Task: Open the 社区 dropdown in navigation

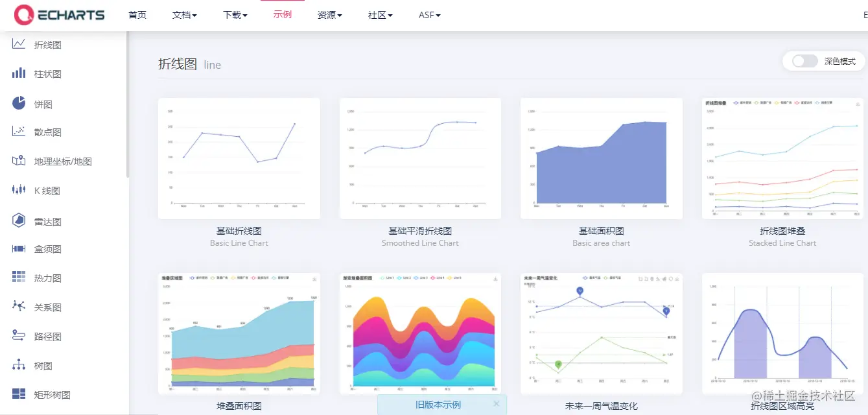Action: (381, 15)
